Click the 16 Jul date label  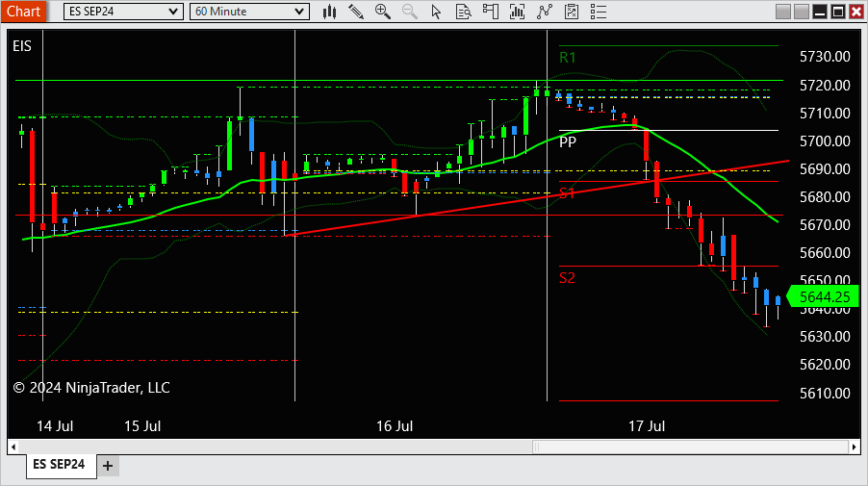[x=395, y=426]
